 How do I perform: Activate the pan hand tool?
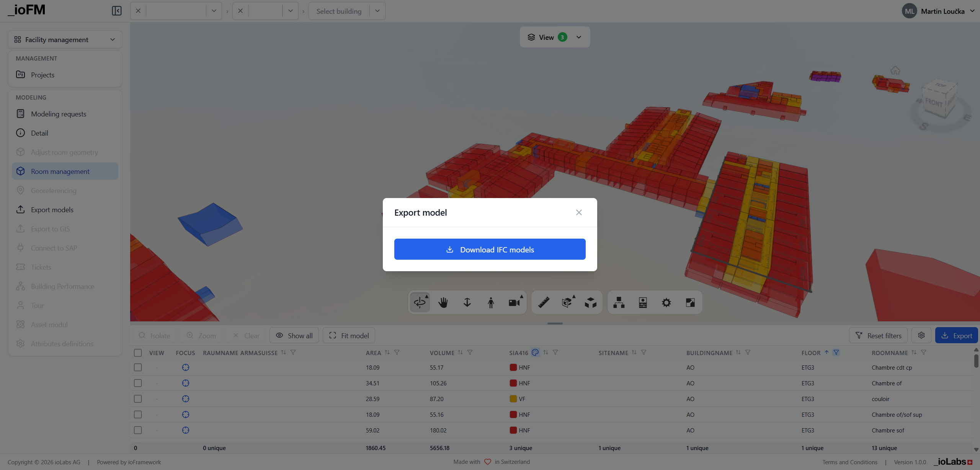[443, 303]
